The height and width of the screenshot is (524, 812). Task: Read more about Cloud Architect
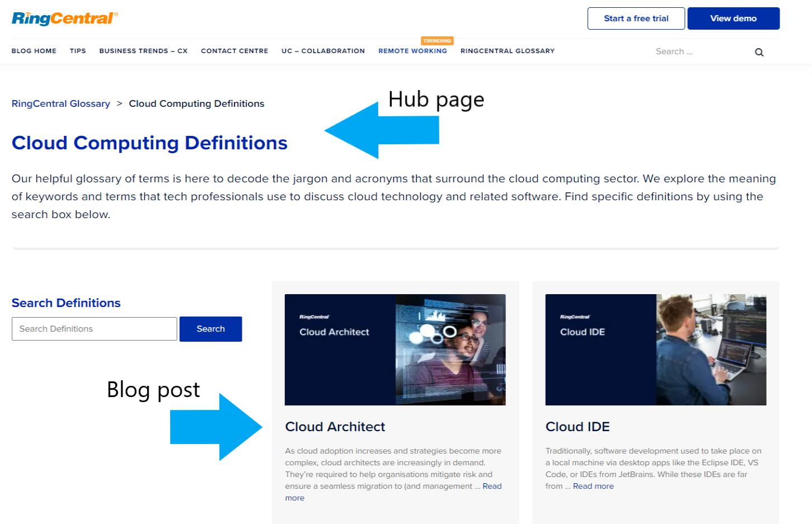492,486
